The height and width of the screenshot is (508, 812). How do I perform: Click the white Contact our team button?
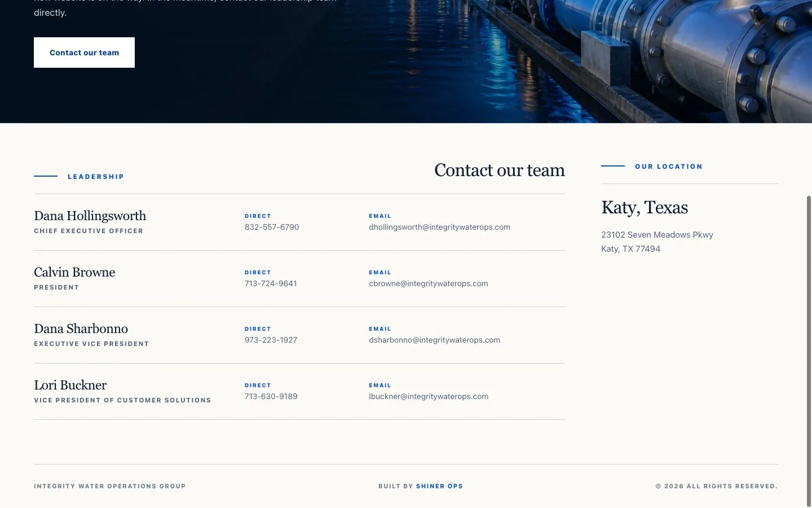(84, 52)
